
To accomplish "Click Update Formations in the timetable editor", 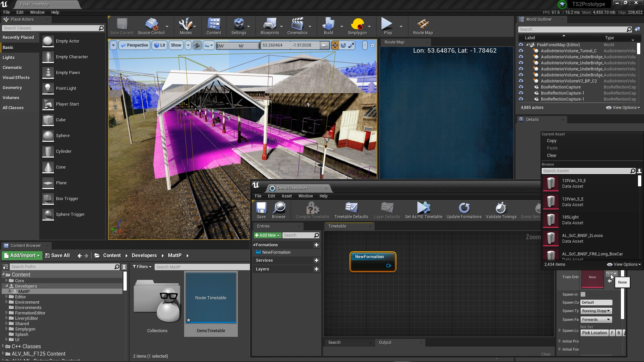I will 464,210.
